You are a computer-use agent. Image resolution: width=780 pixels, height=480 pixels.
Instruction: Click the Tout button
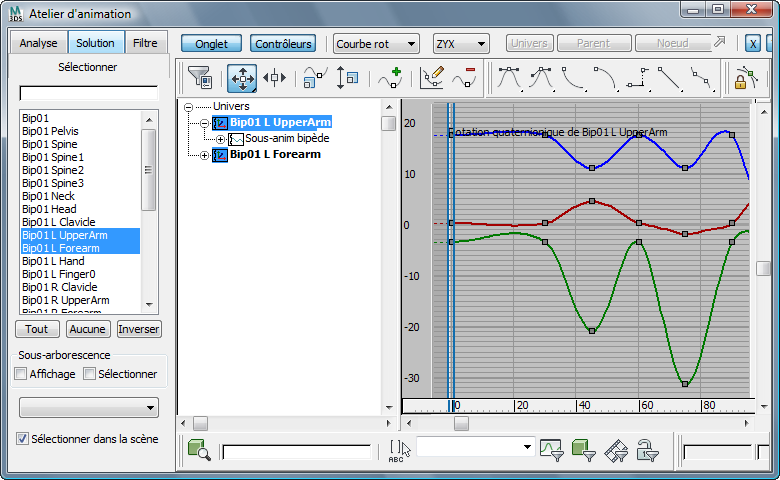point(37,329)
